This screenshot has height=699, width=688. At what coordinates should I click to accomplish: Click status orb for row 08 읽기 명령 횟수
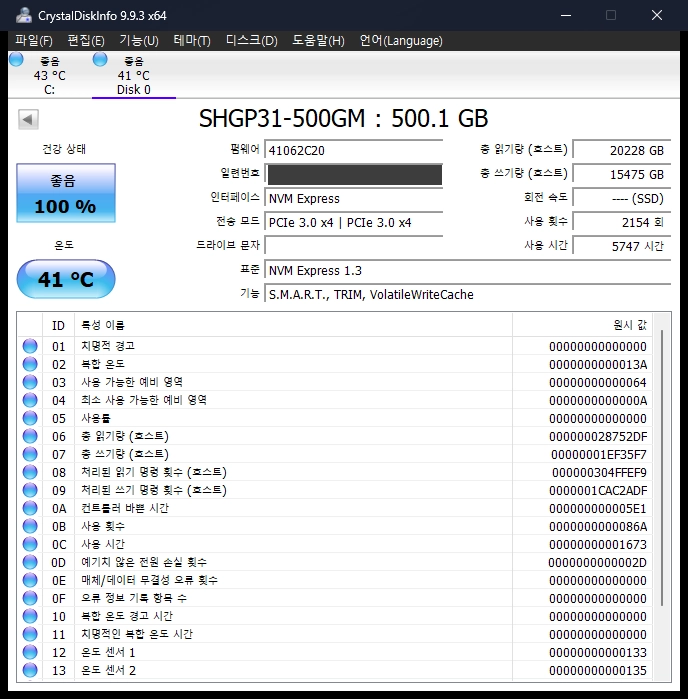tap(30, 472)
